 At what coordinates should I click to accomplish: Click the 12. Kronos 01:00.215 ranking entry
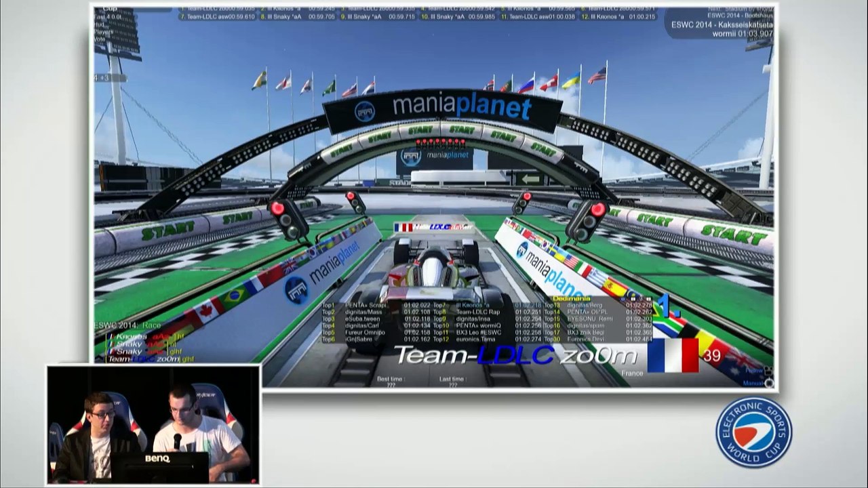[617, 16]
